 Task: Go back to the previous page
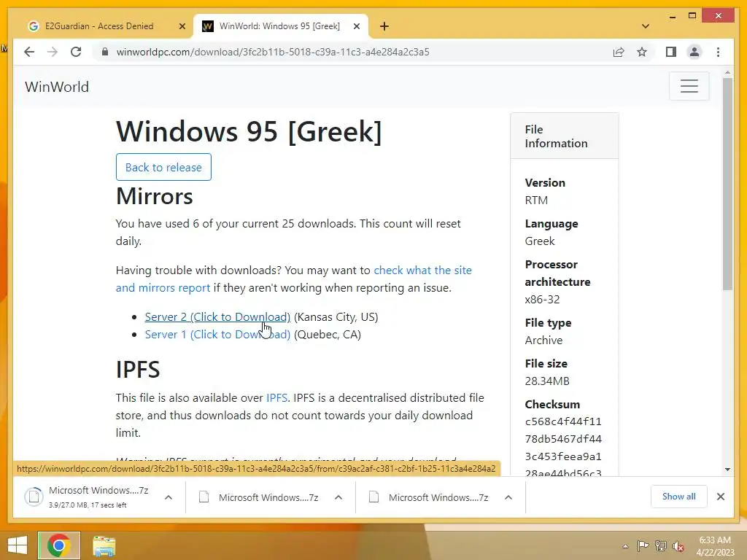click(x=29, y=52)
